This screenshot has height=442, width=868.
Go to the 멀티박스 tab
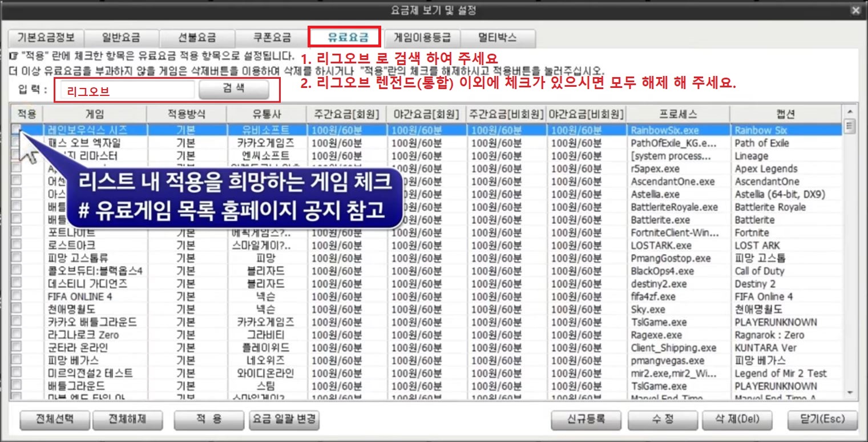click(497, 38)
